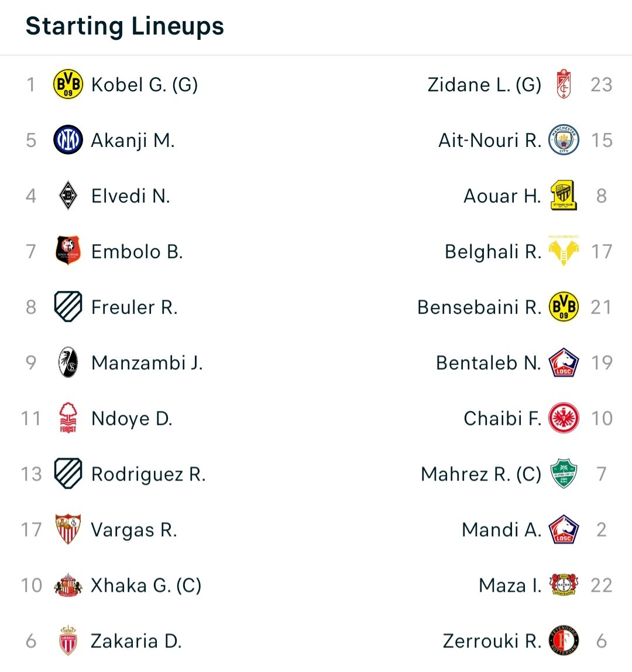Select player Mahrez R. (C)
The image size is (632, 672).
[x=481, y=474]
